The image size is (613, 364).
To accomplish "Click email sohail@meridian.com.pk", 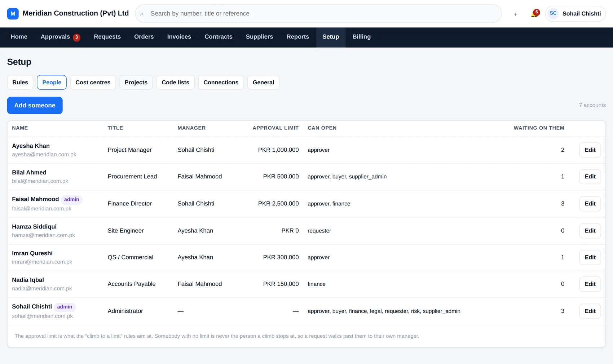I will (43, 316).
